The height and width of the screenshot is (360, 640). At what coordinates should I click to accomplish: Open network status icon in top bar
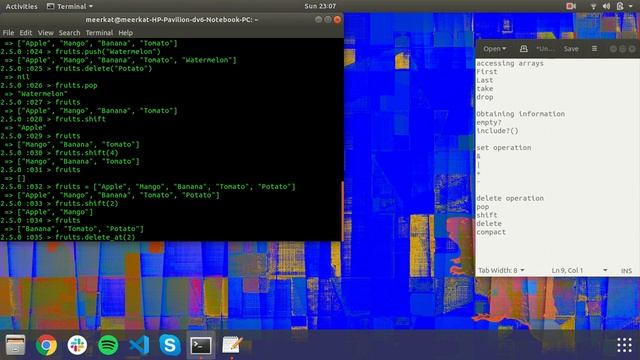click(x=593, y=6)
